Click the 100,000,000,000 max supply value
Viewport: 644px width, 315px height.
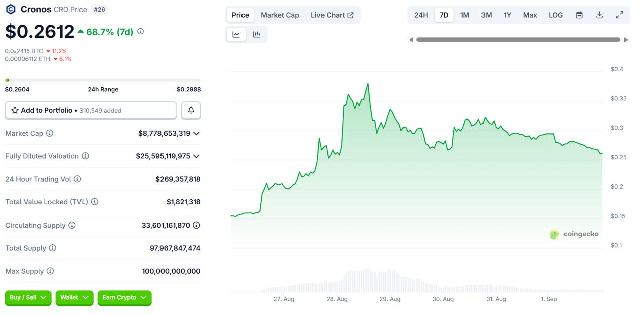tap(171, 271)
